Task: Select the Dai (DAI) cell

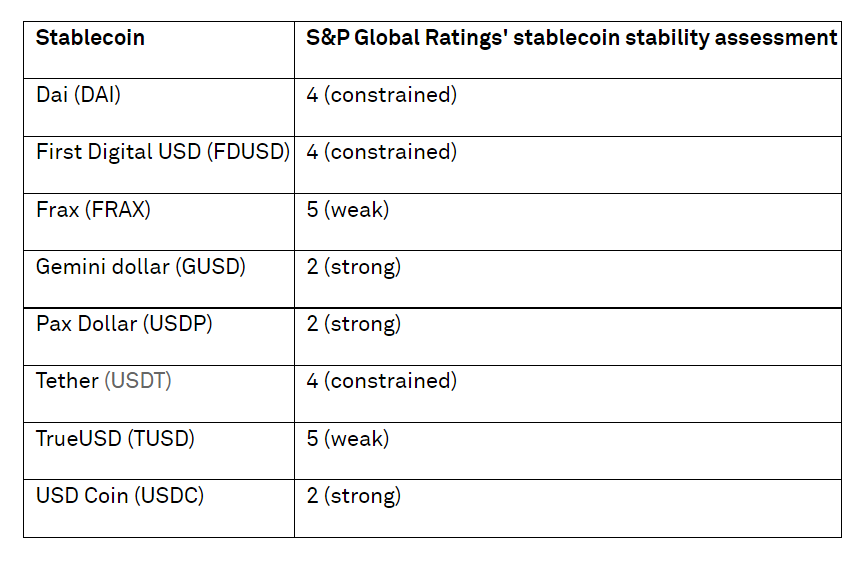Action: pyautogui.click(x=78, y=96)
